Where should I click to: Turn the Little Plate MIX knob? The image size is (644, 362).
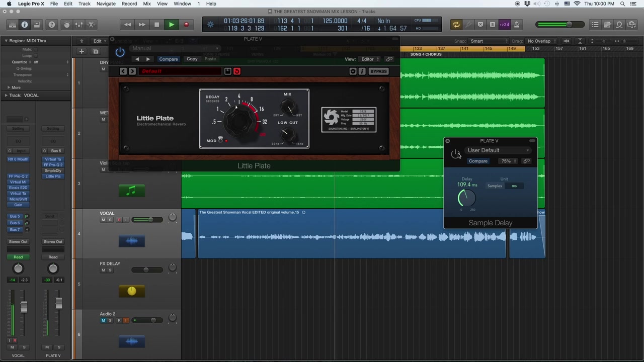point(288,107)
